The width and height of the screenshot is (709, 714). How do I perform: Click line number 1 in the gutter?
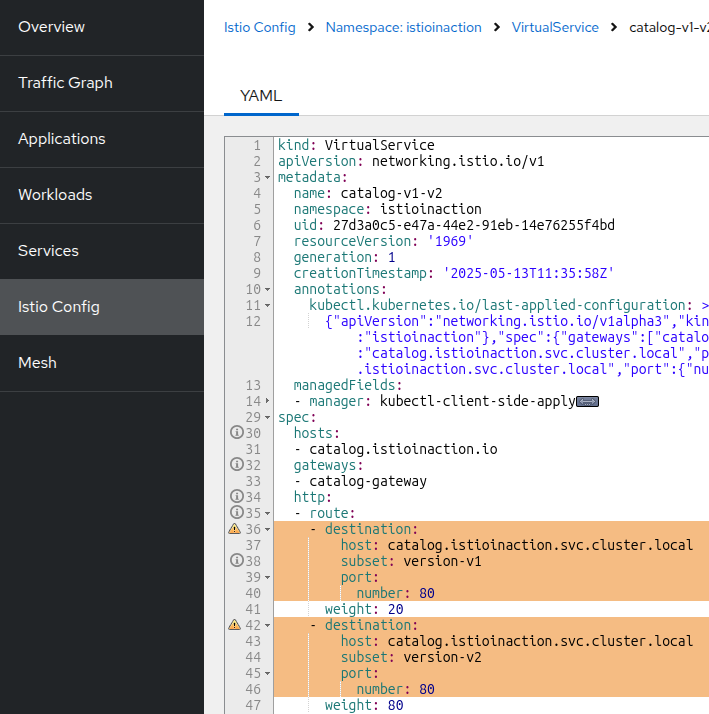click(x=257, y=146)
